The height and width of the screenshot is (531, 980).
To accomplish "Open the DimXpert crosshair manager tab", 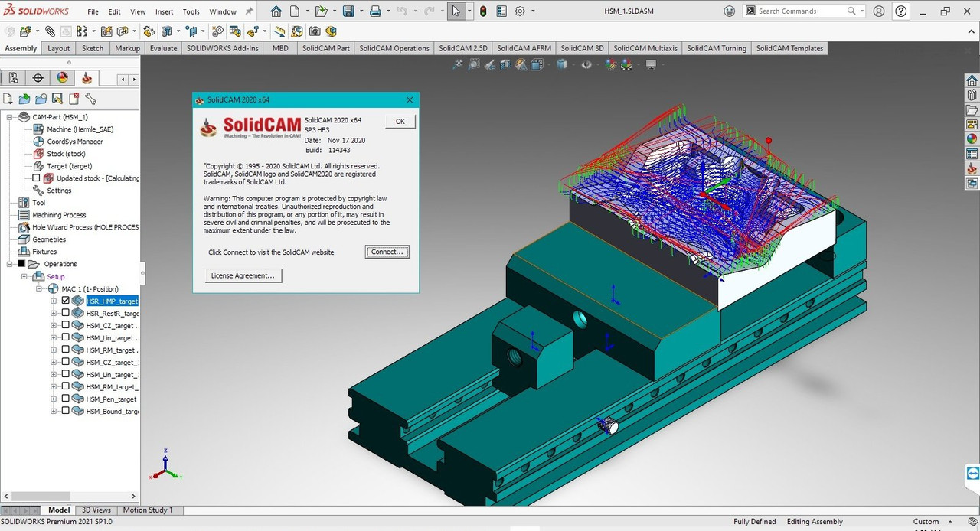I will [x=38, y=78].
